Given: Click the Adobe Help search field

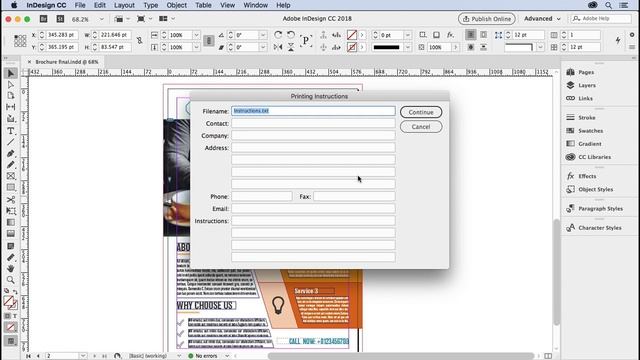Looking at the screenshot, I should point(601,19).
